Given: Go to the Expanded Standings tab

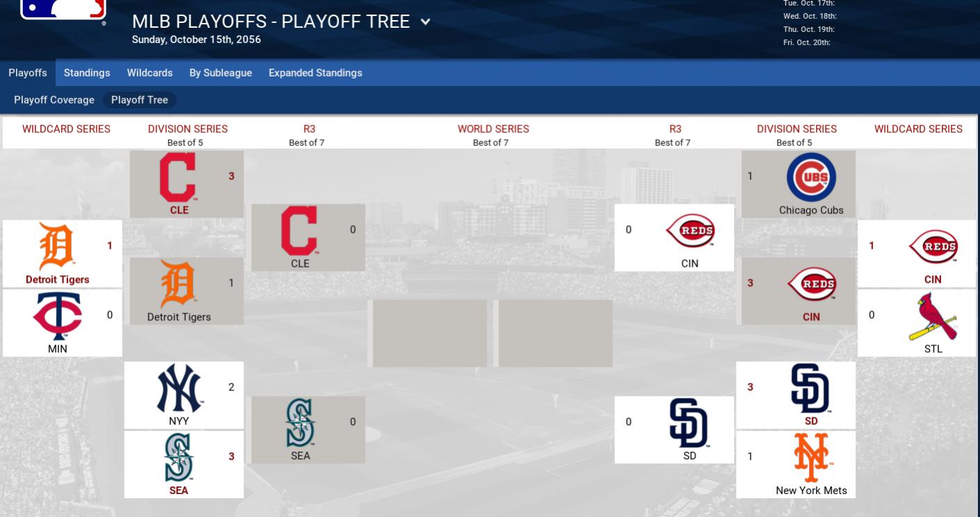Looking at the screenshot, I should coord(315,73).
